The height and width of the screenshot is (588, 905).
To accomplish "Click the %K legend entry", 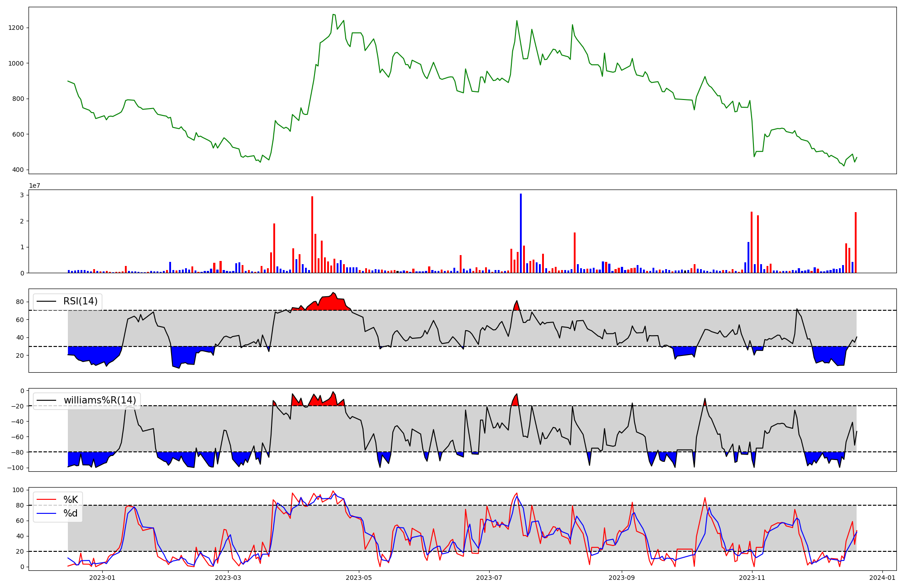I will (x=71, y=500).
